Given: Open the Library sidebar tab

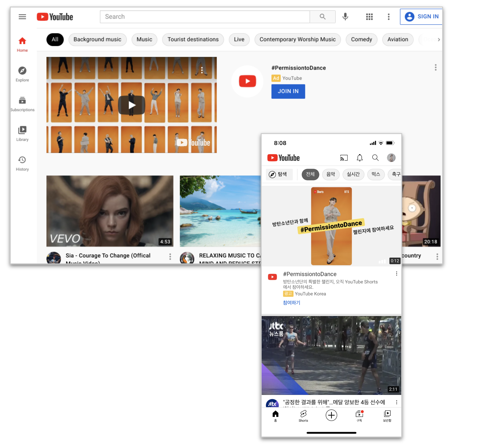Looking at the screenshot, I should [22, 134].
